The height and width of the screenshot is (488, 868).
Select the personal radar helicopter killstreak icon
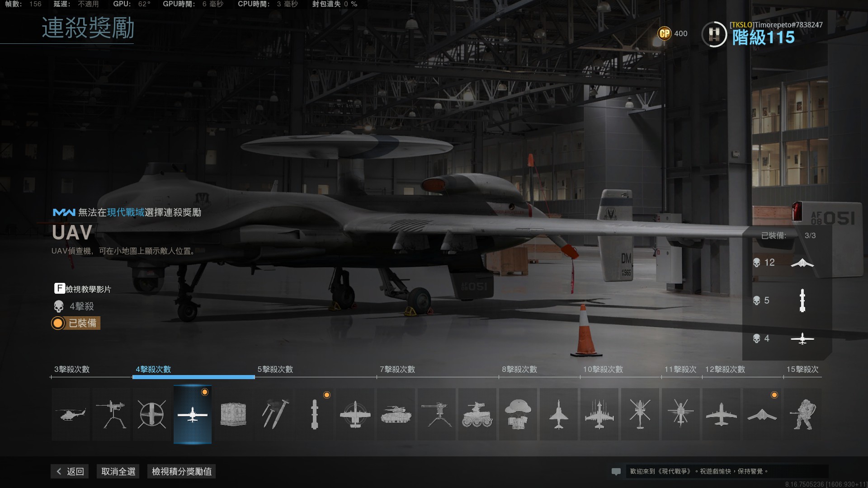(71, 414)
